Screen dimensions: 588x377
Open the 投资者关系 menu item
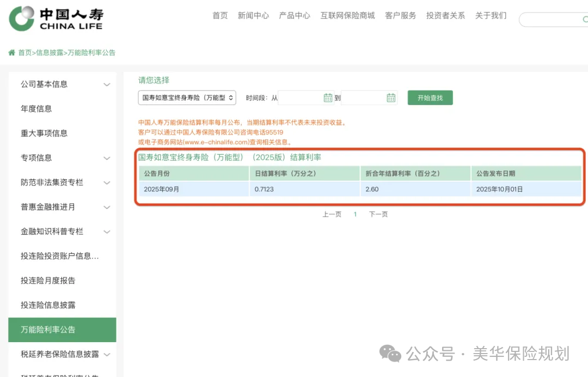tap(445, 16)
